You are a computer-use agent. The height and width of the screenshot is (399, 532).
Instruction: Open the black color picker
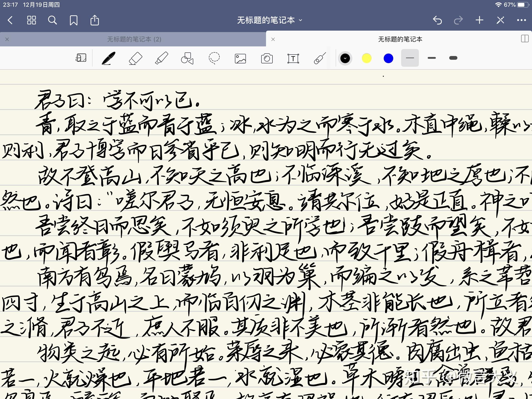(x=345, y=58)
